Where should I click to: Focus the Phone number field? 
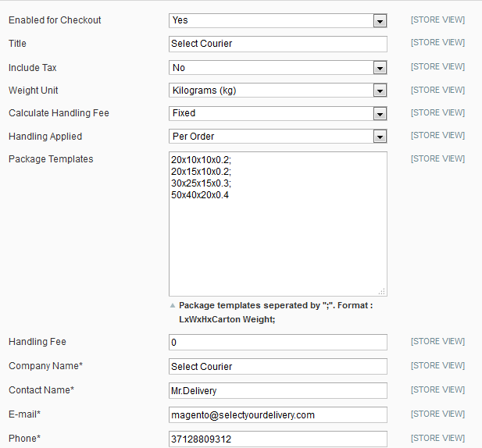(277, 439)
